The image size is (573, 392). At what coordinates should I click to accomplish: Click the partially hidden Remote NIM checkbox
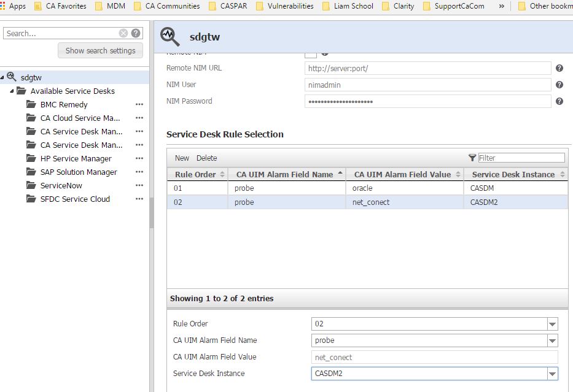point(311,55)
